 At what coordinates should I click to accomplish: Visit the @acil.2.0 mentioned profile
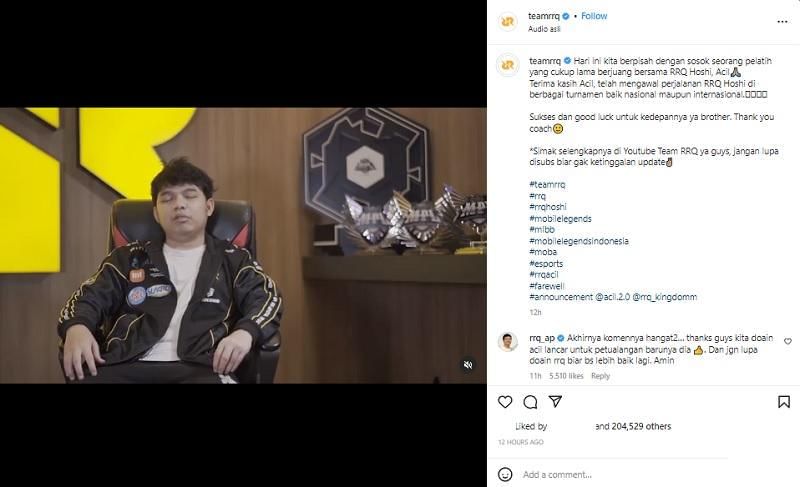click(x=613, y=297)
